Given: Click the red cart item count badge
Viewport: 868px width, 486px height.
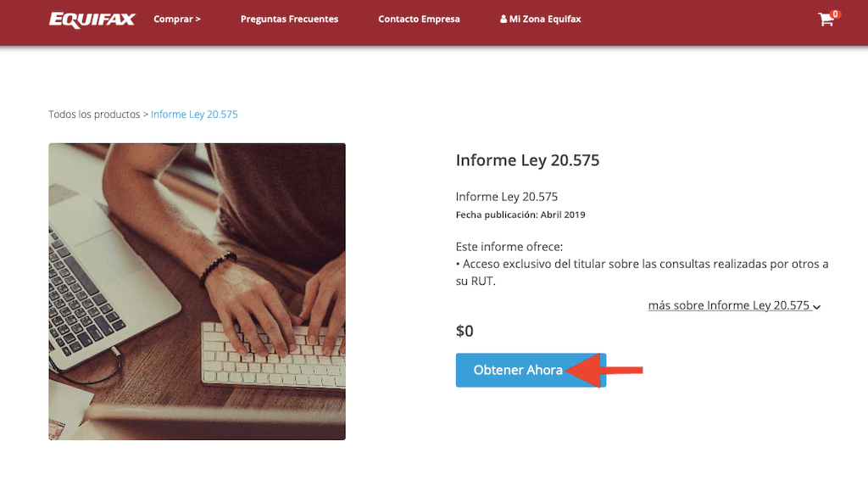Looking at the screenshot, I should coord(835,14).
